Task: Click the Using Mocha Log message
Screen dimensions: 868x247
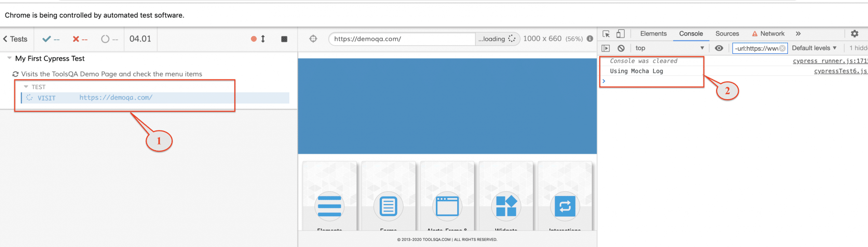Action: tap(637, 71)
